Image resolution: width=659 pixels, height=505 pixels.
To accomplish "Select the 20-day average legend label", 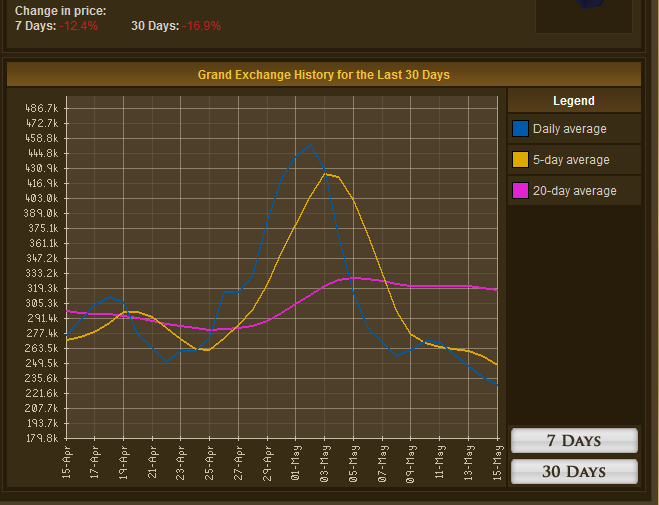I will tap(575, 191).
